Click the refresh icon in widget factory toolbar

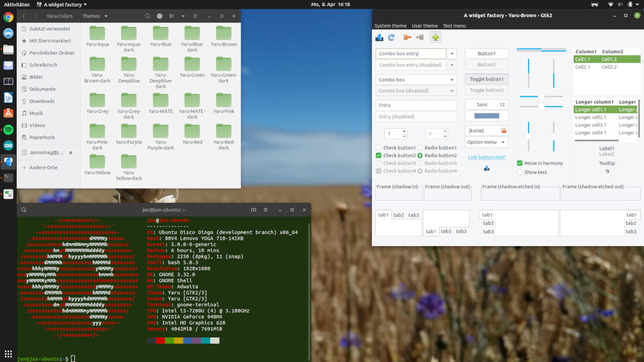click(391, 38)
